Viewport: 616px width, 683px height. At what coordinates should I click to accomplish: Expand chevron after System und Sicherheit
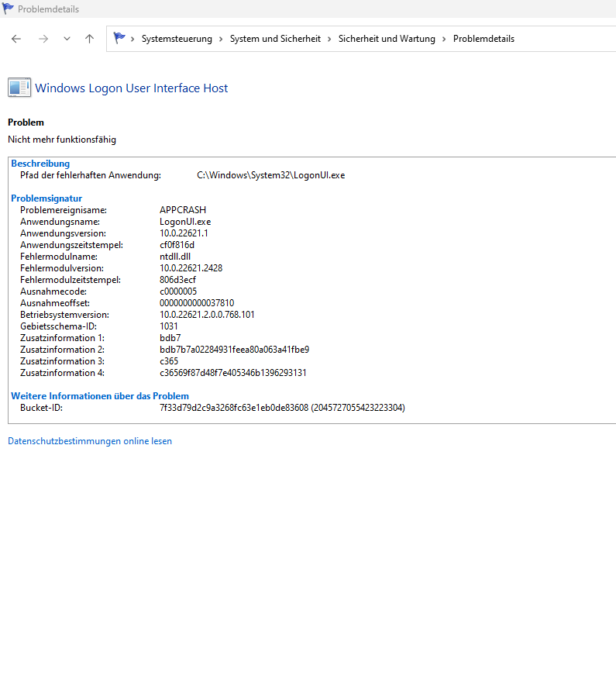click(329, 40)
